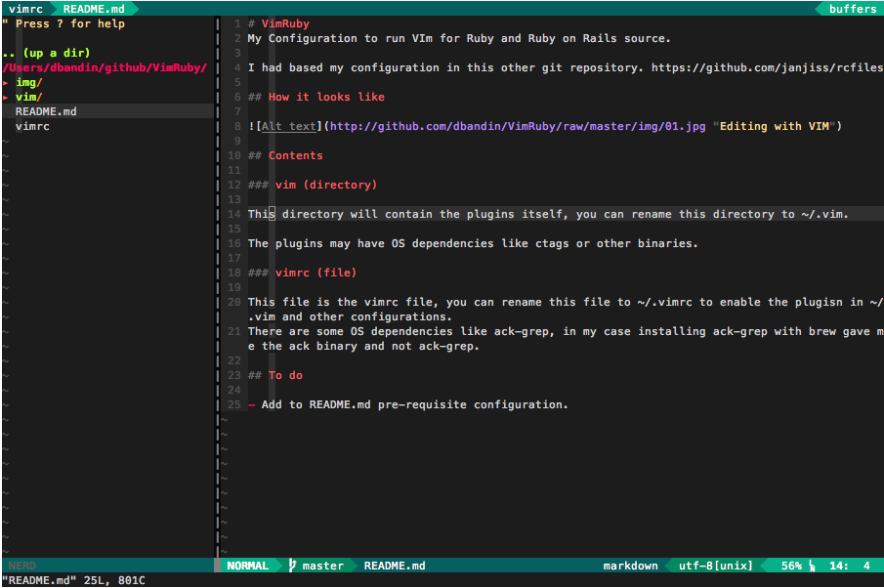Click the markdown filetype indicator
Screen dimensions: 884x588
coord(630,566)
